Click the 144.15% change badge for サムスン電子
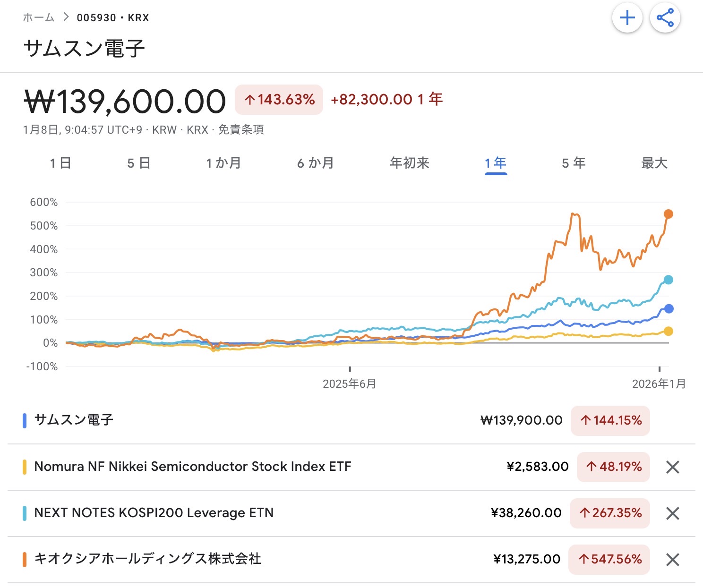Screen dimensions: 703x588 click(610, 420)
